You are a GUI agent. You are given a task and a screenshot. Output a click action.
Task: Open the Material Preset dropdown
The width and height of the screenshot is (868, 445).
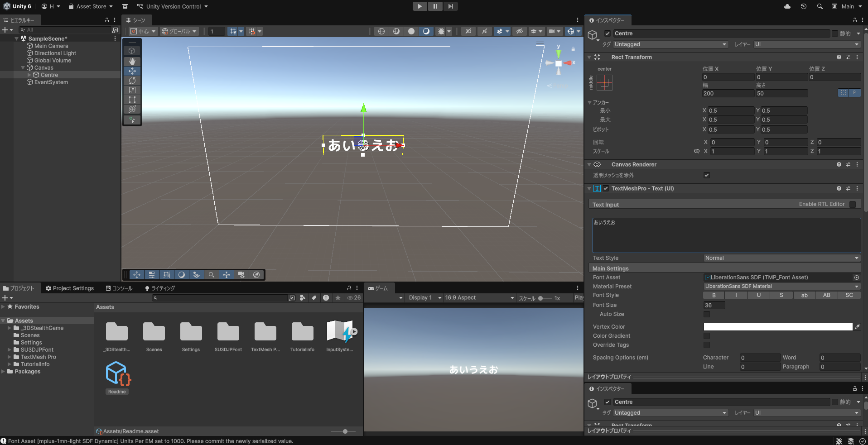pyautogui.click(x=781, y=287)
